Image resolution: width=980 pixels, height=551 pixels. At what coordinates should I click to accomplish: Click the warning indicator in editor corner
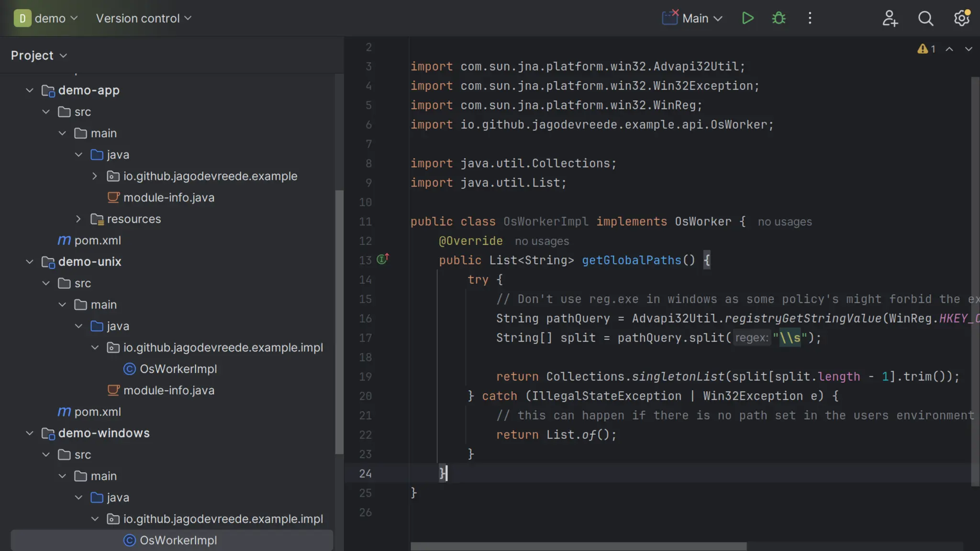tap(926, 49)
